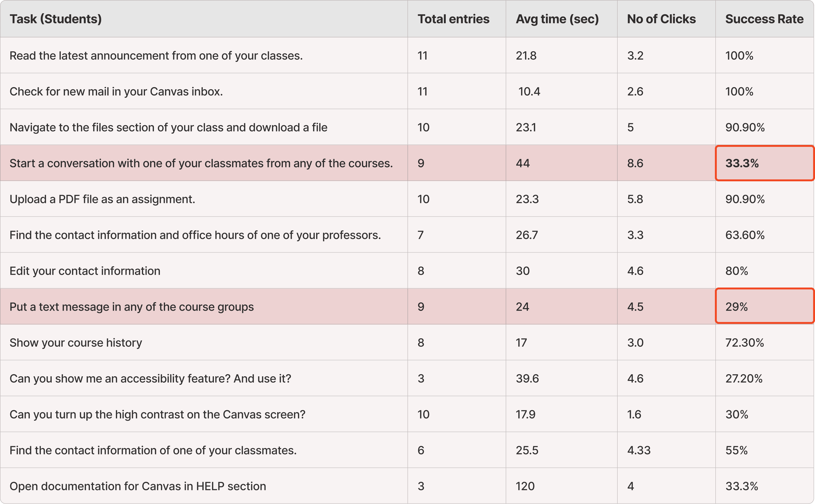Select 'Edit your contact information' row
The height and width of the screenshot is (504, 815).
pyautogui.click(x=85, y=271)
